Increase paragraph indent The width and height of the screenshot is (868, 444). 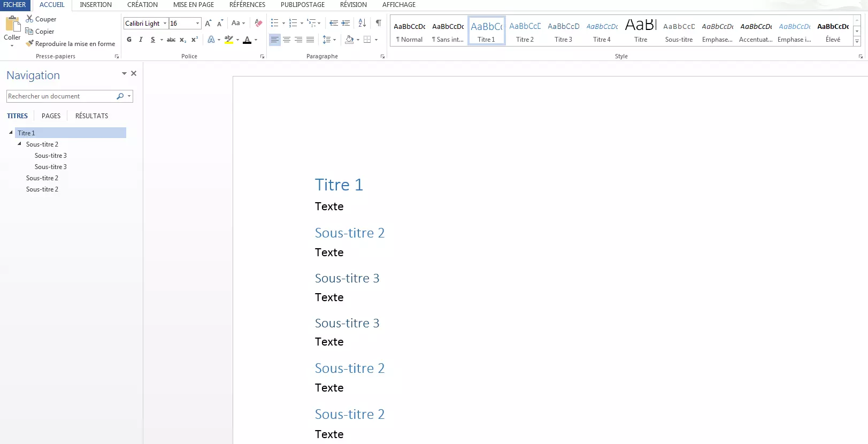pos(345,23)
